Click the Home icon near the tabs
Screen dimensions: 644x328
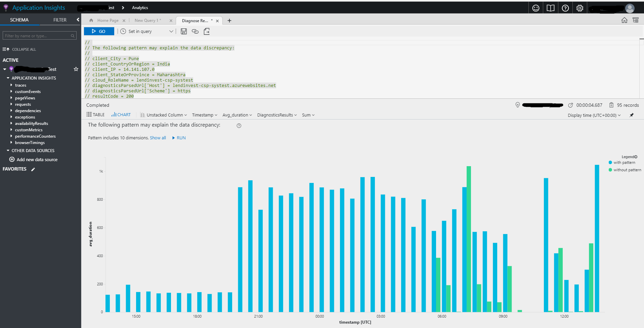point(624,20)
